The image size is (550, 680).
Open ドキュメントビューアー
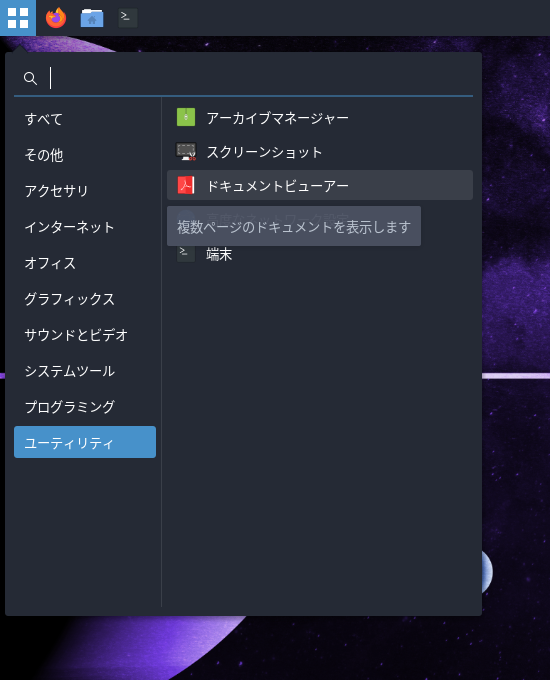point(320,185)
